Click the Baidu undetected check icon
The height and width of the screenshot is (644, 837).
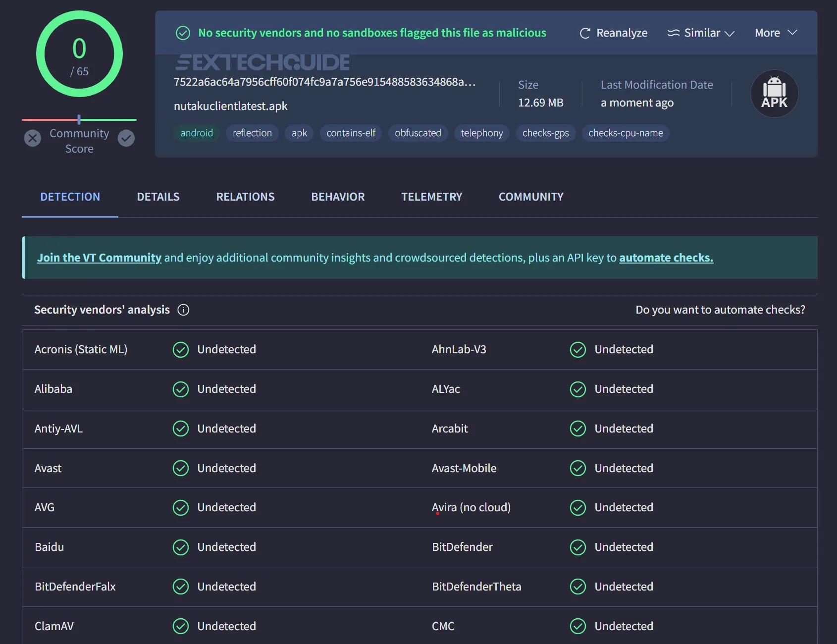[181, 547]
